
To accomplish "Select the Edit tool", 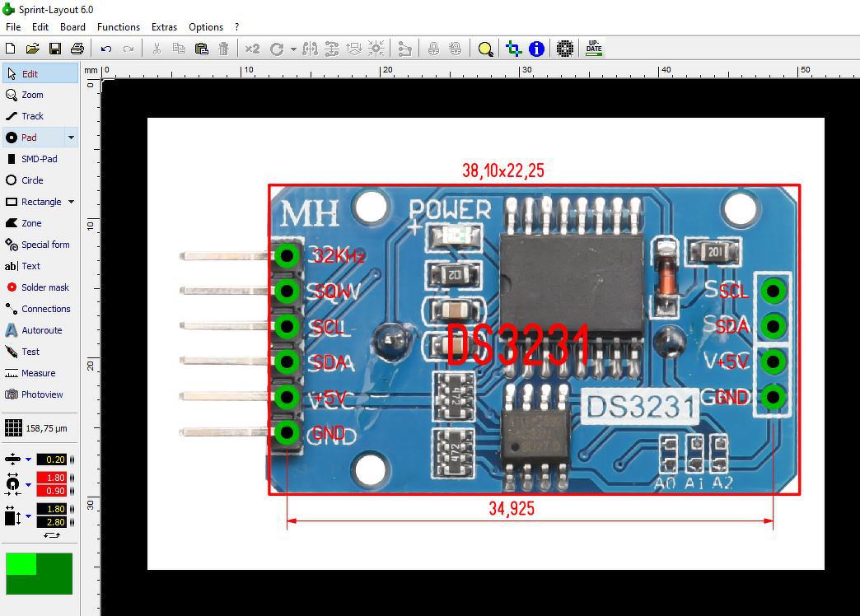I will coord(40,73).
